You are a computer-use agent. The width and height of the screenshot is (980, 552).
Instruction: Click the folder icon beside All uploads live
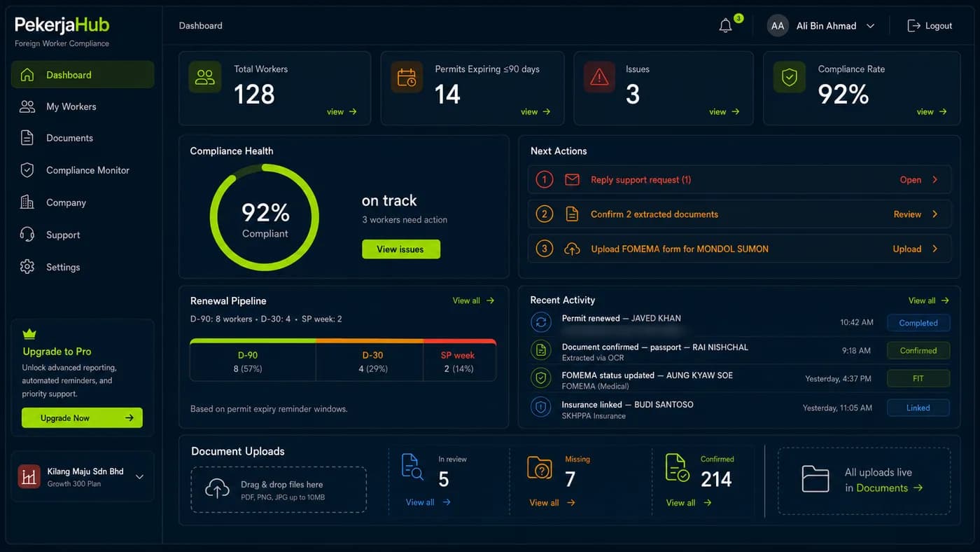(815, 479)
